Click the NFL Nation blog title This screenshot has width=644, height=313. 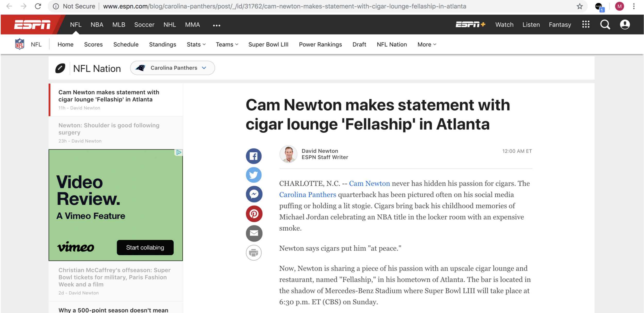pos(97,69)
